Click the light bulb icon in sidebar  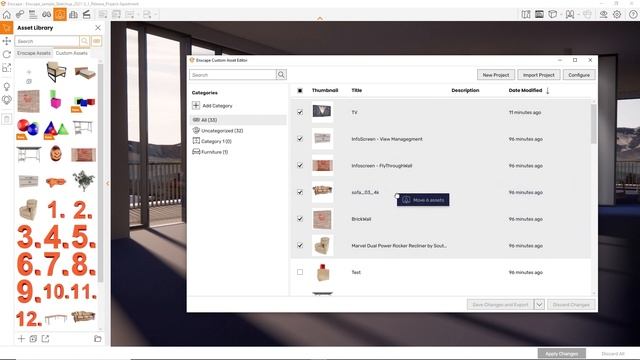[x=7, y=87]
